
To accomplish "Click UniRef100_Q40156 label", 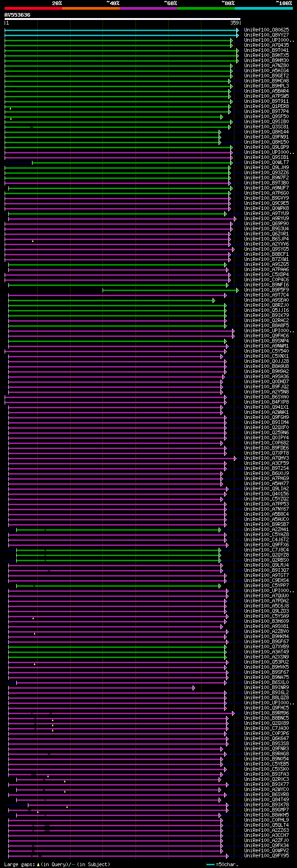I will [x=266, y=494].
